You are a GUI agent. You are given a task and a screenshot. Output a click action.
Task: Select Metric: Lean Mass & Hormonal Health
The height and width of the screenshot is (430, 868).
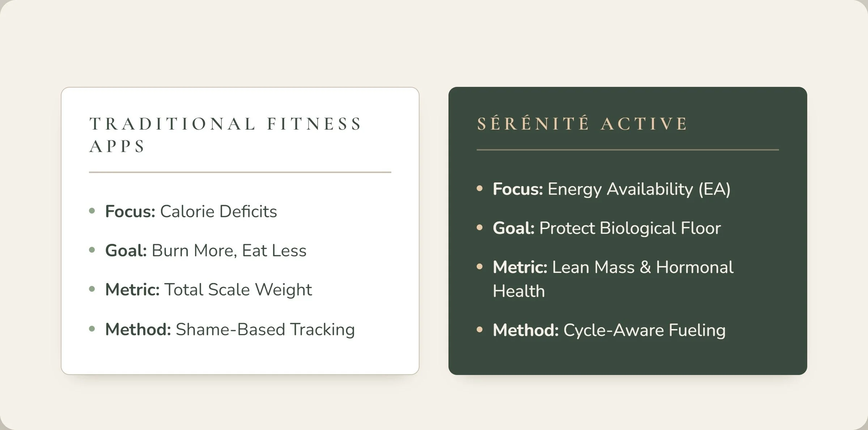[613, 279]
